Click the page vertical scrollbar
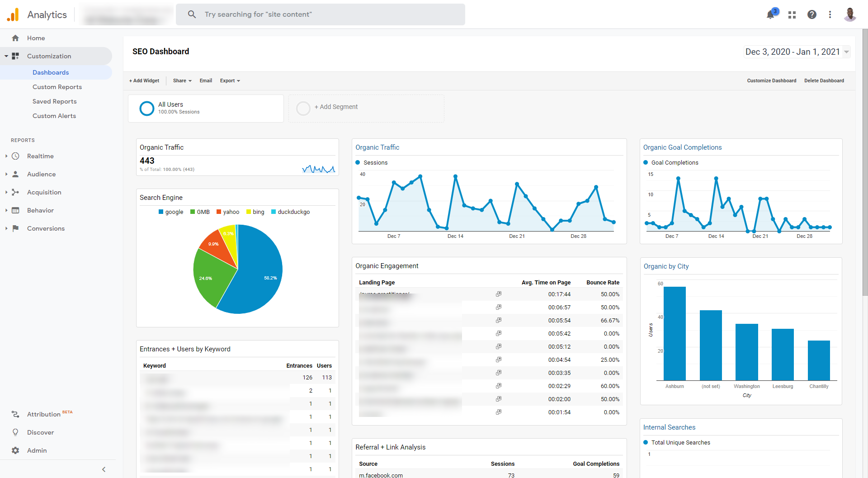This screenshot has height=478, width=868. point(865,163)
